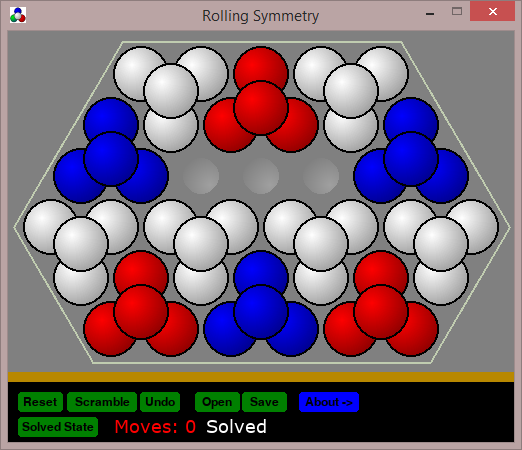Undo the last move
522x450 pixels.
[160, 402]
